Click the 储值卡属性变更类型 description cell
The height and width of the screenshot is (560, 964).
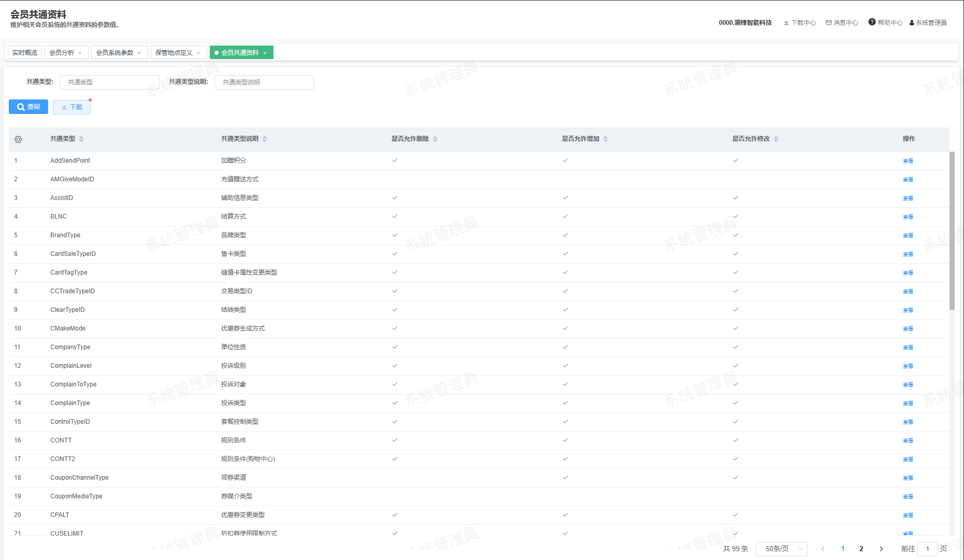coord(249,272)
